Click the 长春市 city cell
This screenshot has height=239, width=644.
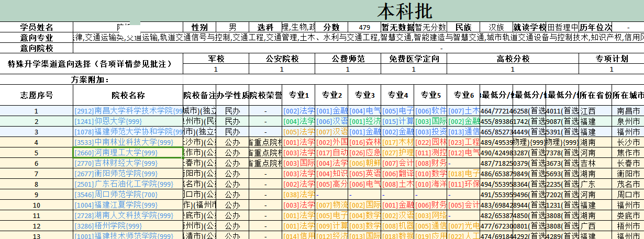coord(628,163)
